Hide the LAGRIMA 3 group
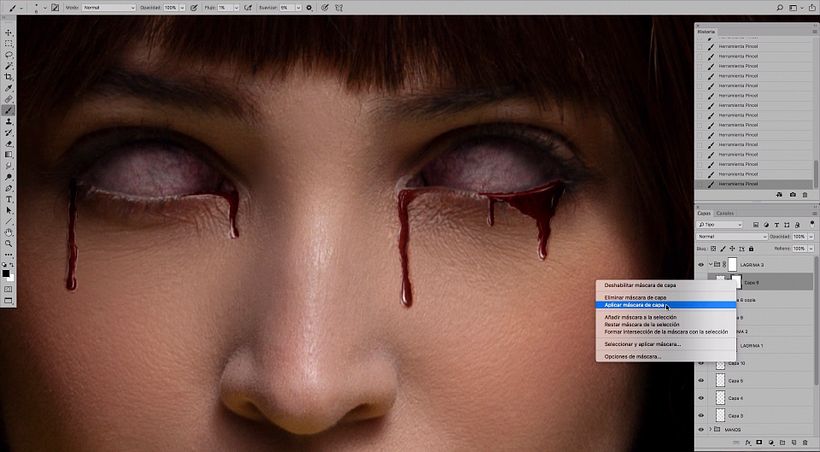The width and height of the screenshot is (820, 452). (x=701, y=265)
